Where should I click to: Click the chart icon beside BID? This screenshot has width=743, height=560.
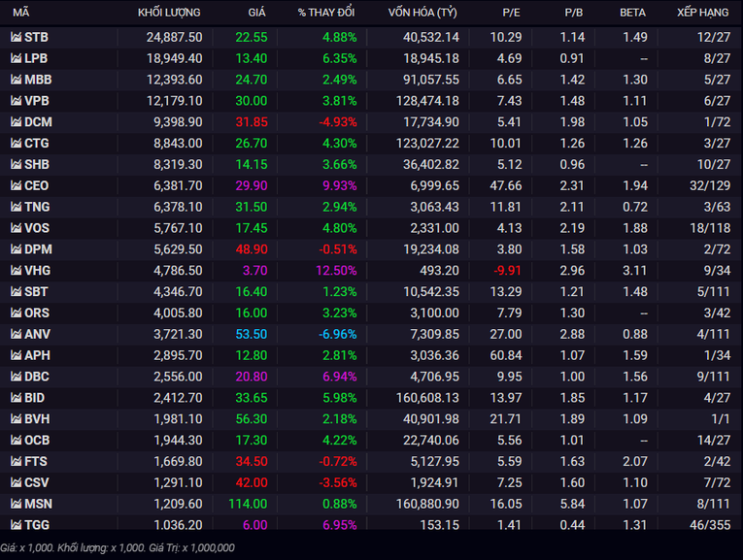pos(17,398)
